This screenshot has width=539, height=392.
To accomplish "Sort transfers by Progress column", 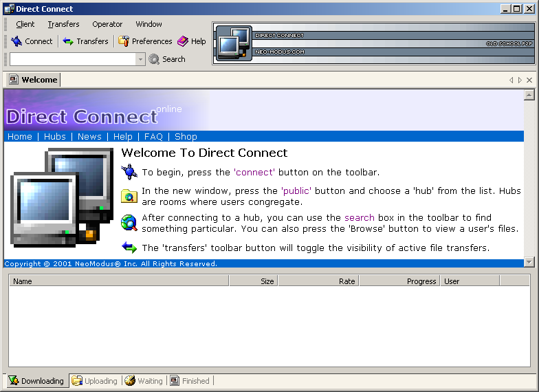I will (x=400, y=281).
